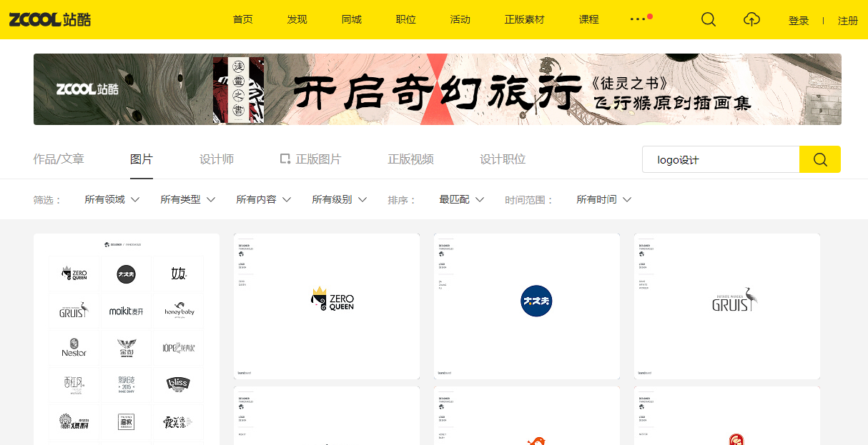The width and height of the screenshot is (868, 445).
Task: Expand the 所有内容 filter dropdown
Action: pyautogui.click(x=263, y=199)
